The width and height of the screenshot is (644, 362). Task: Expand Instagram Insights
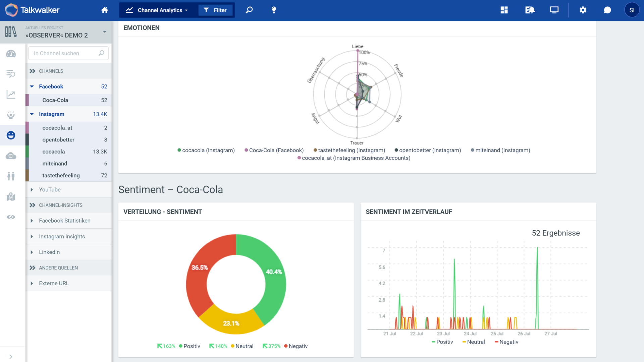pyautogui.click(x=32, y=237)
